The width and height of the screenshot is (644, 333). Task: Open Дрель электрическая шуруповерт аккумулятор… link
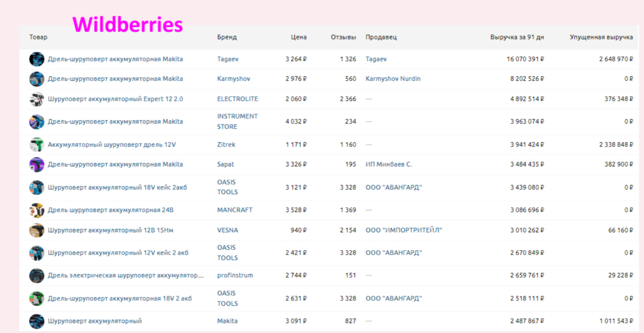[126, 275]
